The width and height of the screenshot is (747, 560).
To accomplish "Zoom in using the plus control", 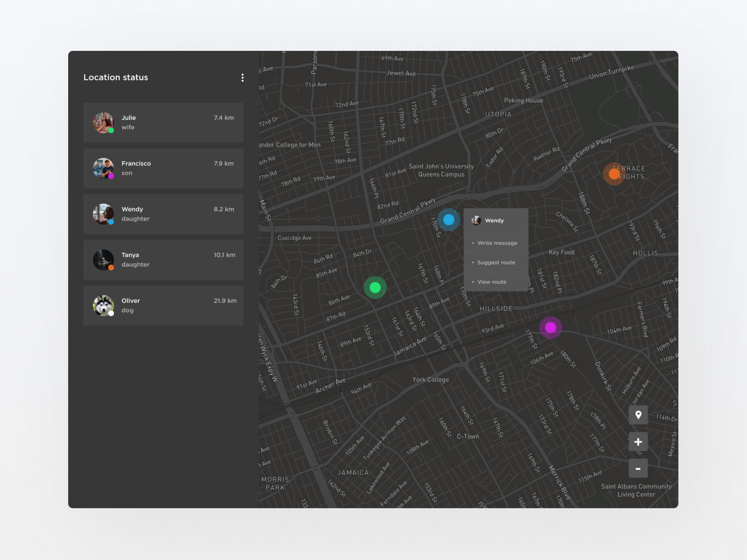I will coord(638,442).
